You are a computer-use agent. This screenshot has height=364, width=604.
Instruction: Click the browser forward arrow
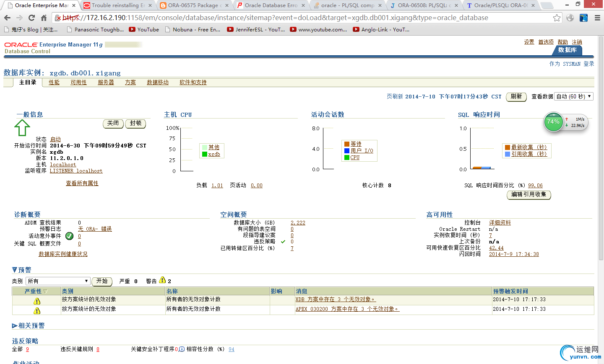(x=19, y=18)
